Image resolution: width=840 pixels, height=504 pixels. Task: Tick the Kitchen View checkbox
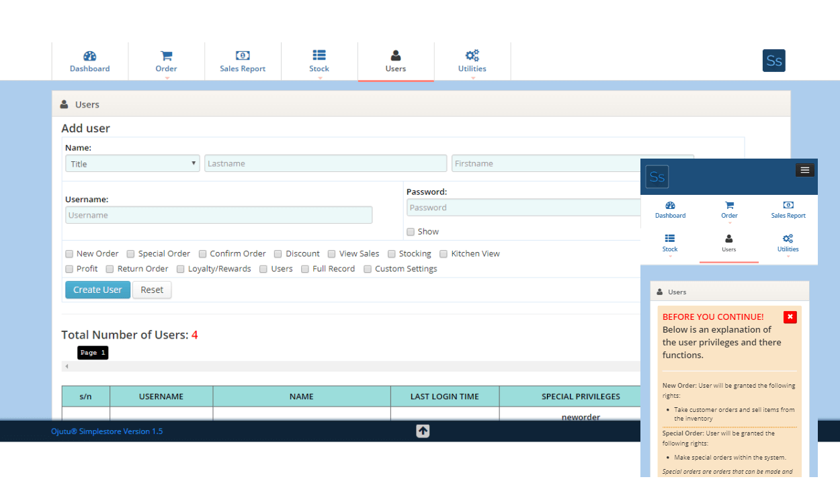tap(444, 254)
